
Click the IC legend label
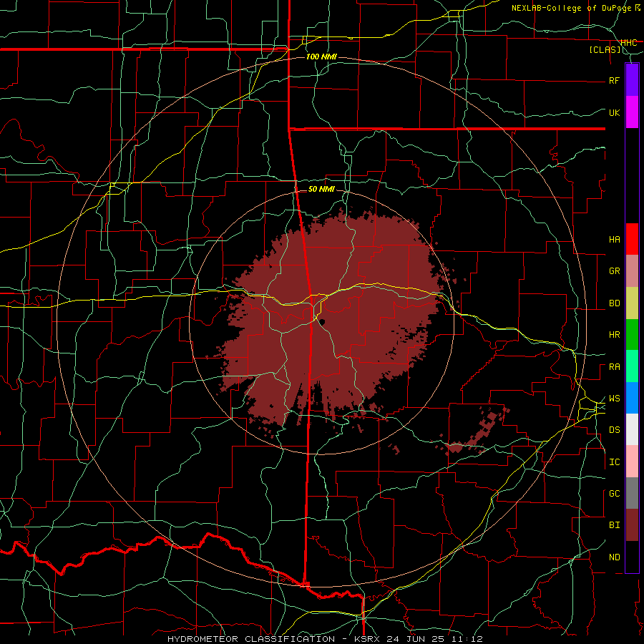[614, 462]
